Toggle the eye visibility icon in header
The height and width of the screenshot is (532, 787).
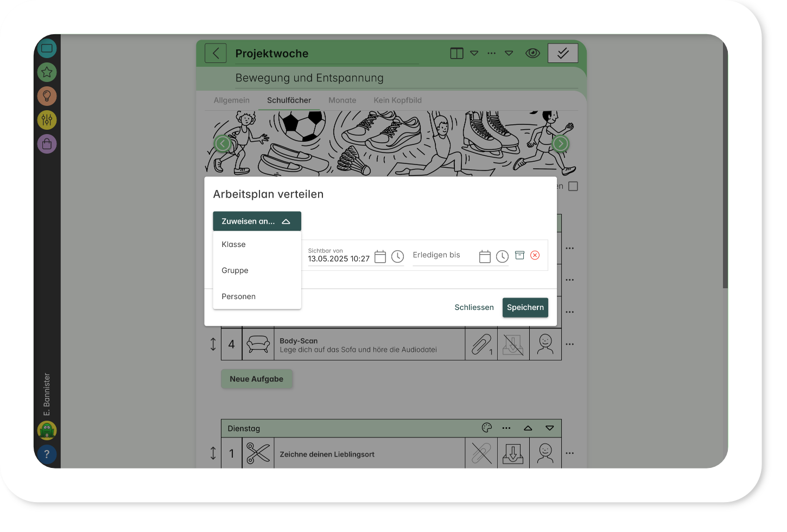[x=532, y=53]
